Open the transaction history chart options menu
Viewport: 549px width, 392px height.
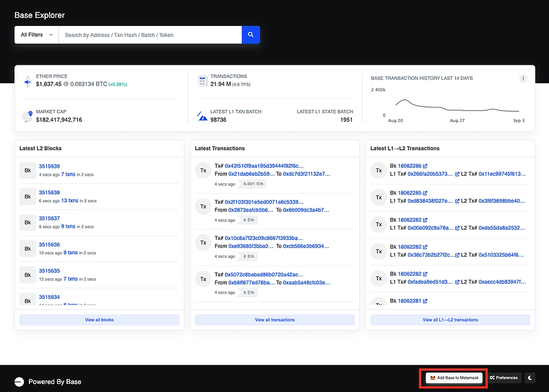523,79
